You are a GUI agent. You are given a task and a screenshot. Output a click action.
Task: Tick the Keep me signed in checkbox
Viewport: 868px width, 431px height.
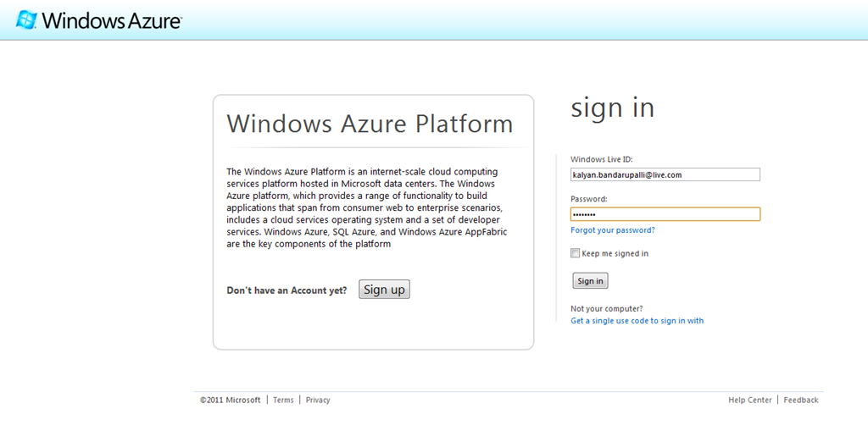pos(575,253)
